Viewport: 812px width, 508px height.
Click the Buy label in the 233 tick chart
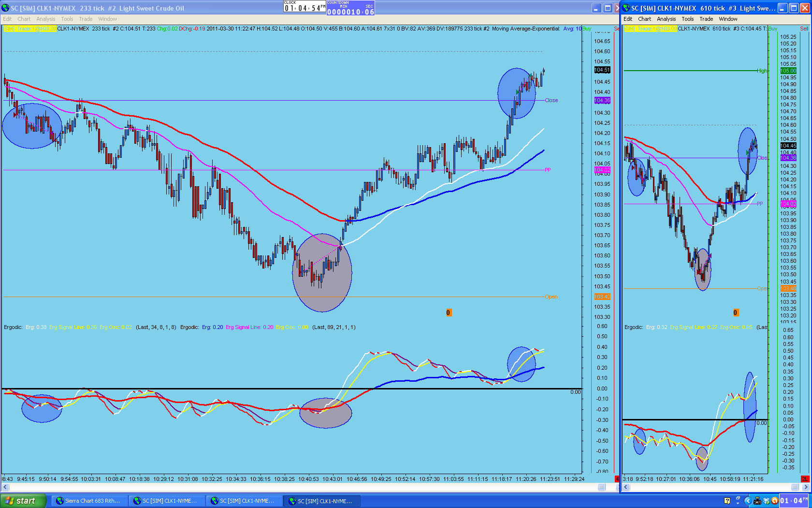(587, 29)
